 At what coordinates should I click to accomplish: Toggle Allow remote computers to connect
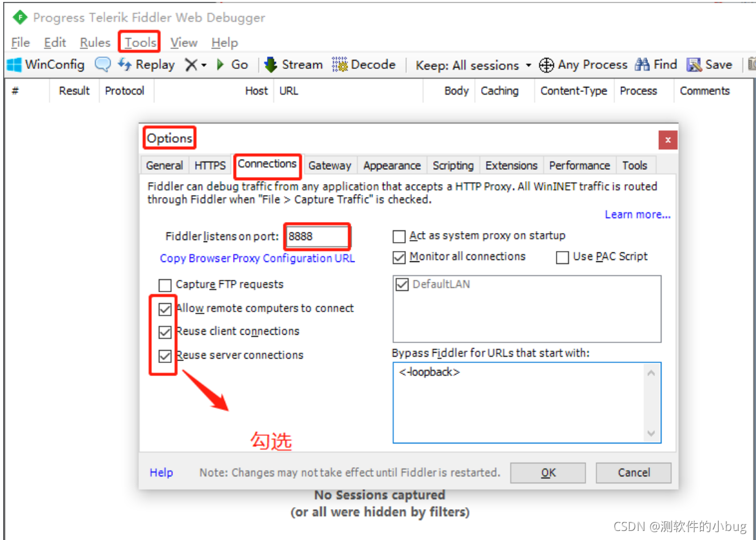click(x=165, y=309)
